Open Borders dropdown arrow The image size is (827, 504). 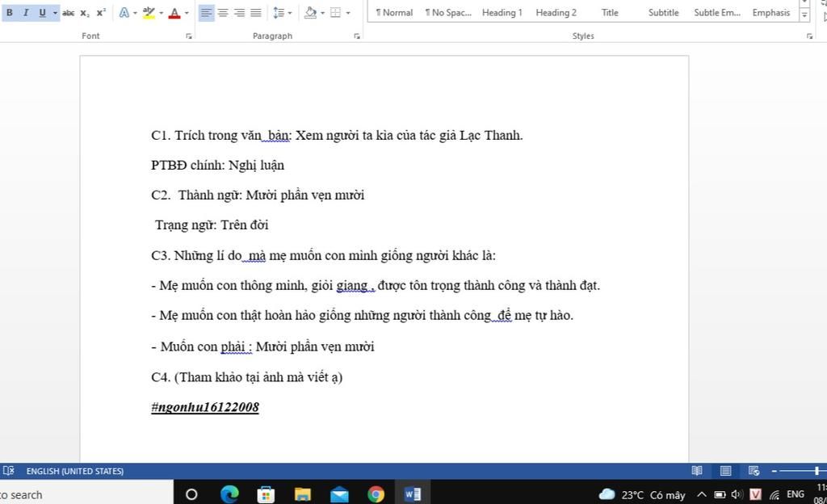[347, 13]
